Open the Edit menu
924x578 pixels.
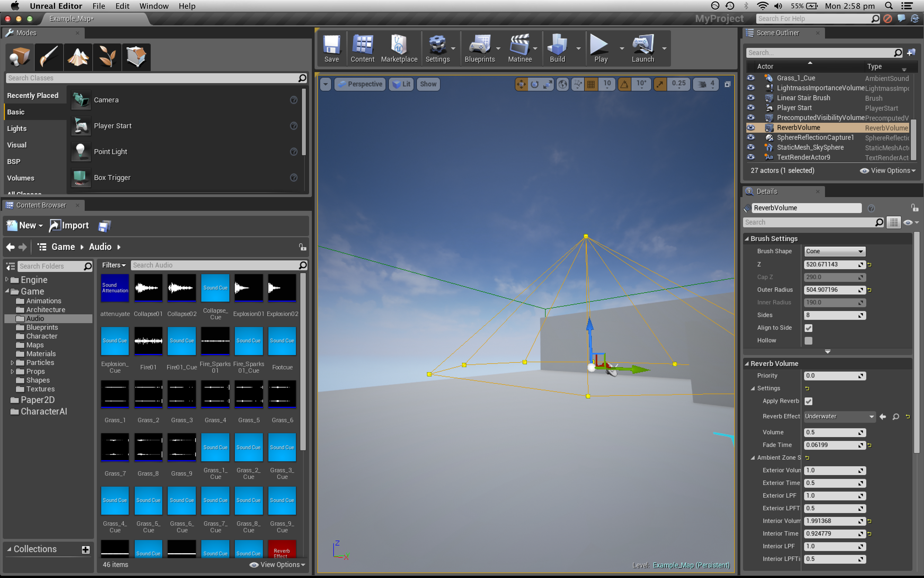click(122, 6)
